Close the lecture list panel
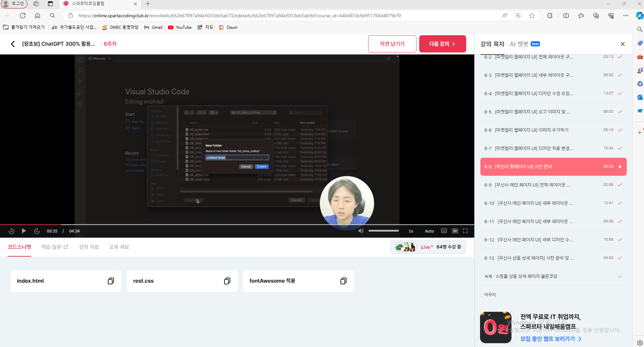The width and height of the screenshot is (644, 347). (623, 44)
